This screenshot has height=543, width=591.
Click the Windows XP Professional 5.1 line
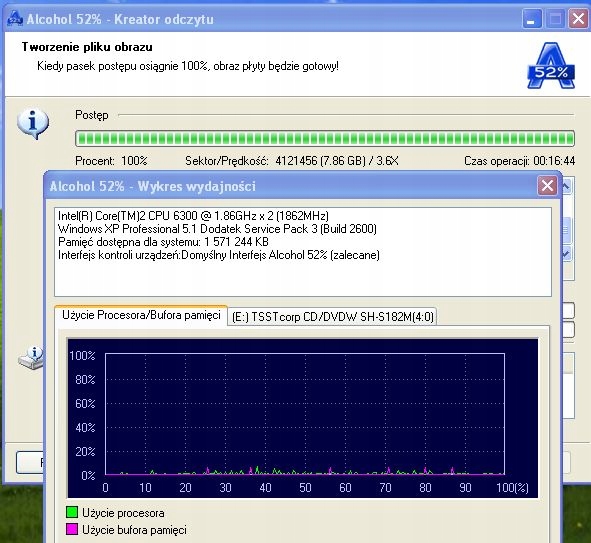[217, 229]
